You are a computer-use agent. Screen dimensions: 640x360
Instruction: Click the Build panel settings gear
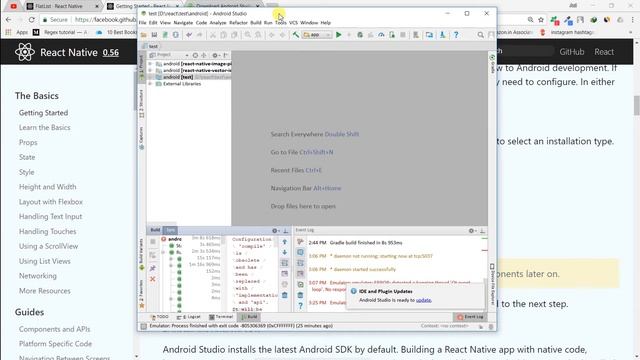(x=275, y=231)
